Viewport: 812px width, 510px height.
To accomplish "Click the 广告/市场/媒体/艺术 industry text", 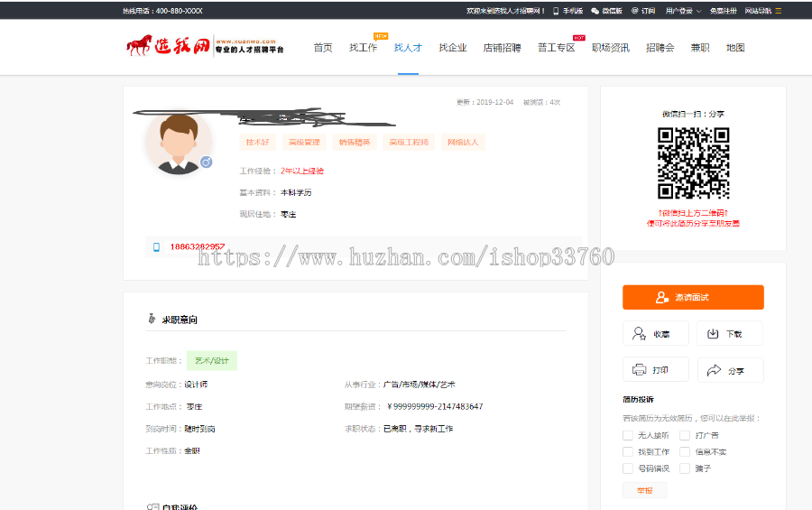I will coord(419,385).
